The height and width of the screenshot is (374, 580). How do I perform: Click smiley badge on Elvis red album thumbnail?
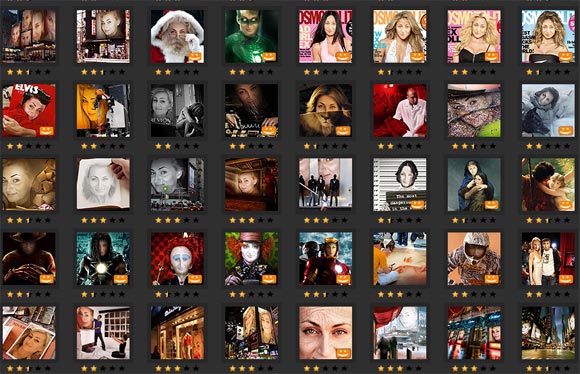click(47, 131)
